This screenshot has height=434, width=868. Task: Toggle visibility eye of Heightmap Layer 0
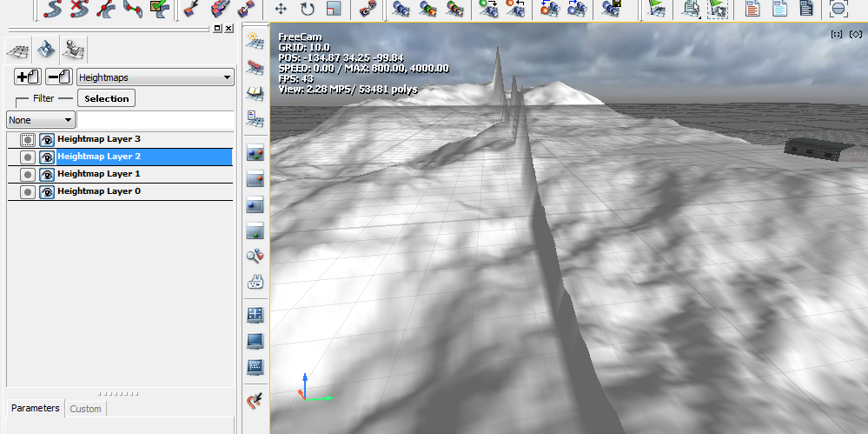point(47,192)
